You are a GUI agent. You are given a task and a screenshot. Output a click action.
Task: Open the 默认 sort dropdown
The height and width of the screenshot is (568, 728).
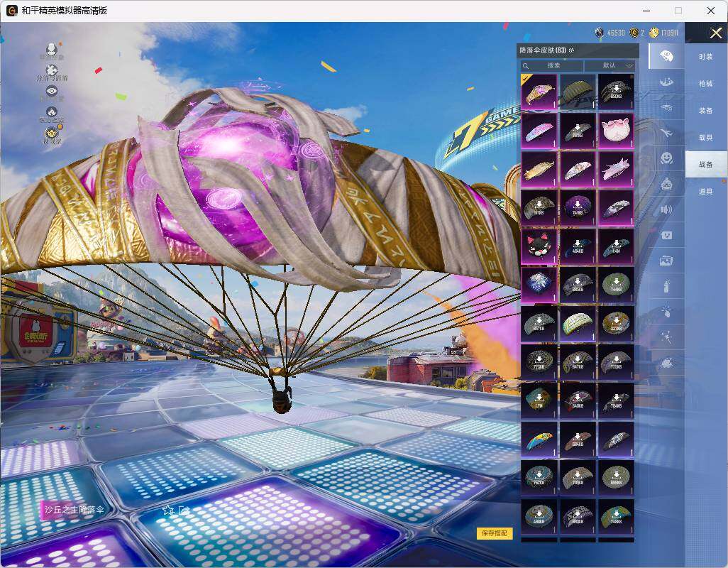click(x=609, y=66)
